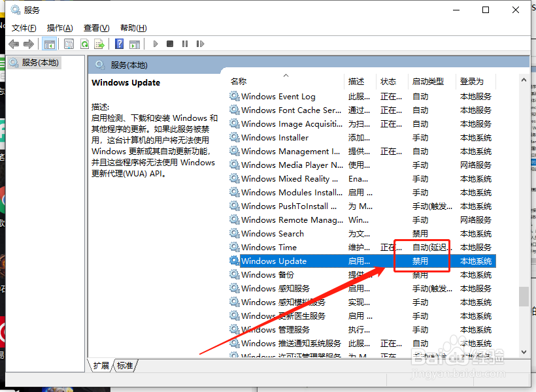
Task: Select the Windows Installer service
Action: click(x=362, y=137)
